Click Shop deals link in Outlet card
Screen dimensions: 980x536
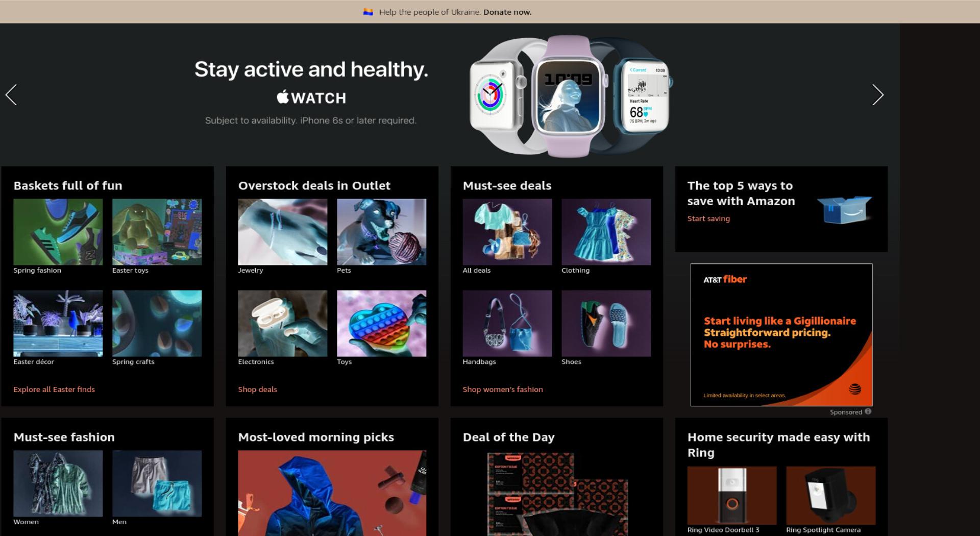[x=258, y=389]
